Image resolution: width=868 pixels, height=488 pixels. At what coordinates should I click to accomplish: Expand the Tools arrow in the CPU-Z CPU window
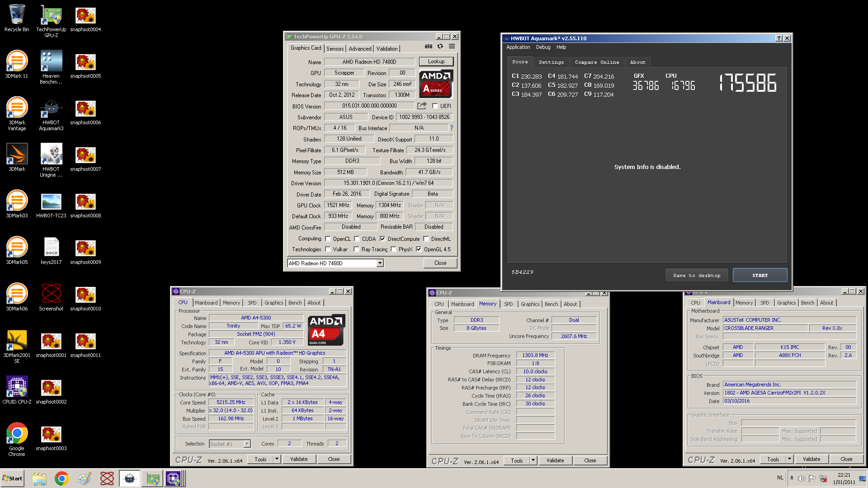coord(277,459)
